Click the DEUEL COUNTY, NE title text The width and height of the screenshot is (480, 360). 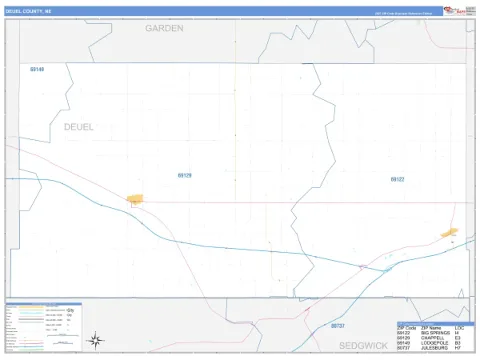[28, 11]
